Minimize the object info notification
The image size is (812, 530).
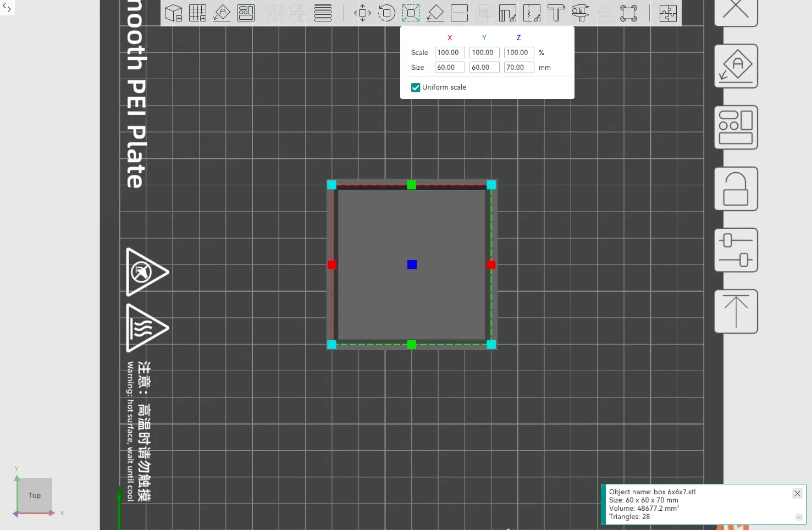pos(799,517)
